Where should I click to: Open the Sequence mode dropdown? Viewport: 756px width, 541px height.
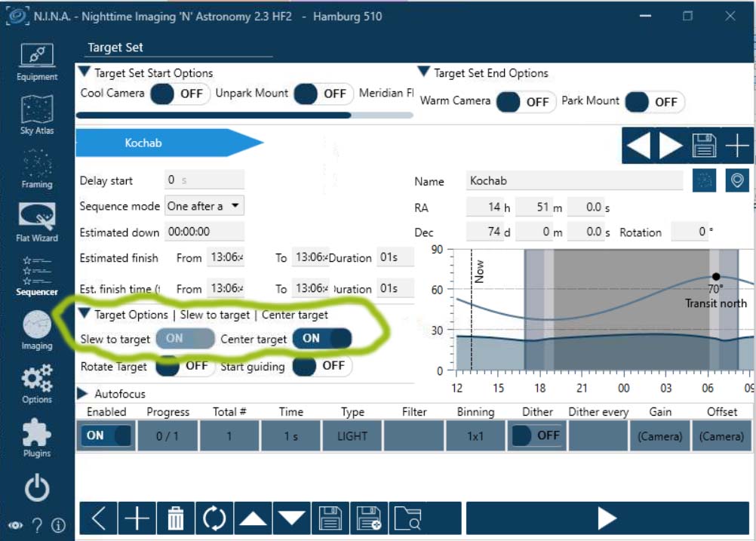[x=204, y=206]
